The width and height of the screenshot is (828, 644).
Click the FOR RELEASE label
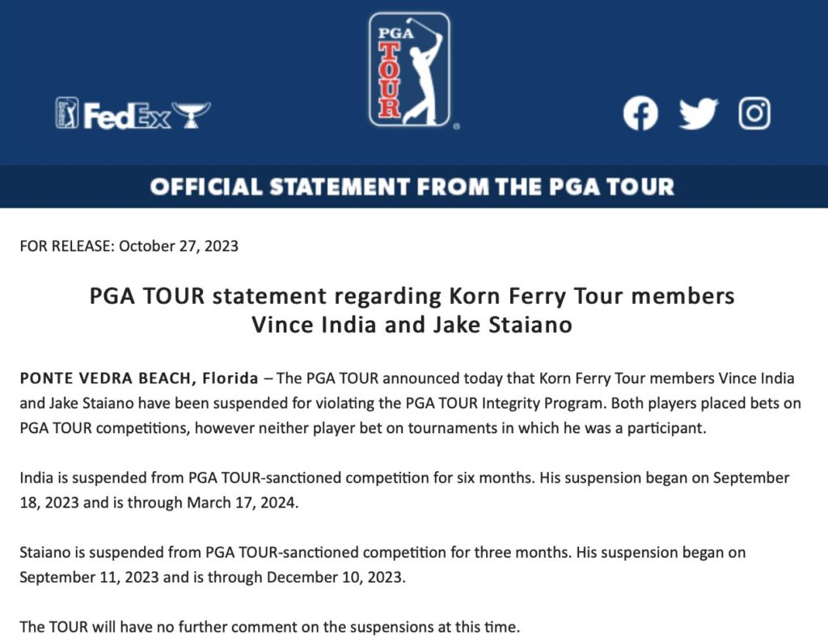(67, 246)
